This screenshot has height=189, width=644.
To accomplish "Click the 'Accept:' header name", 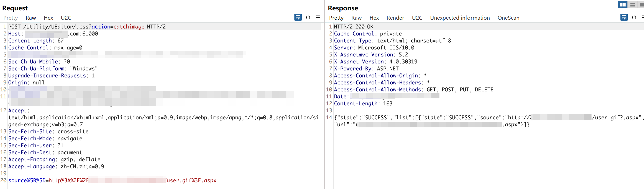I will point(19,111).
